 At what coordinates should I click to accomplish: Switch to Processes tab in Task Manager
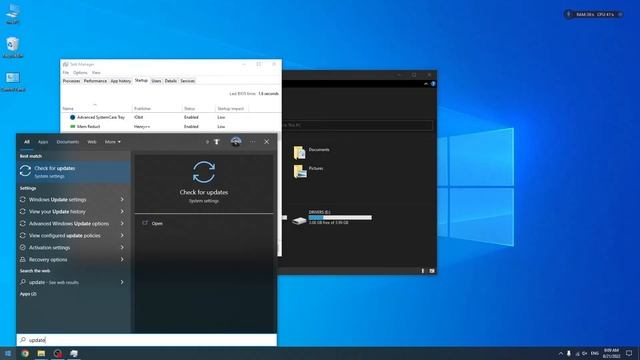coord(71,81)
